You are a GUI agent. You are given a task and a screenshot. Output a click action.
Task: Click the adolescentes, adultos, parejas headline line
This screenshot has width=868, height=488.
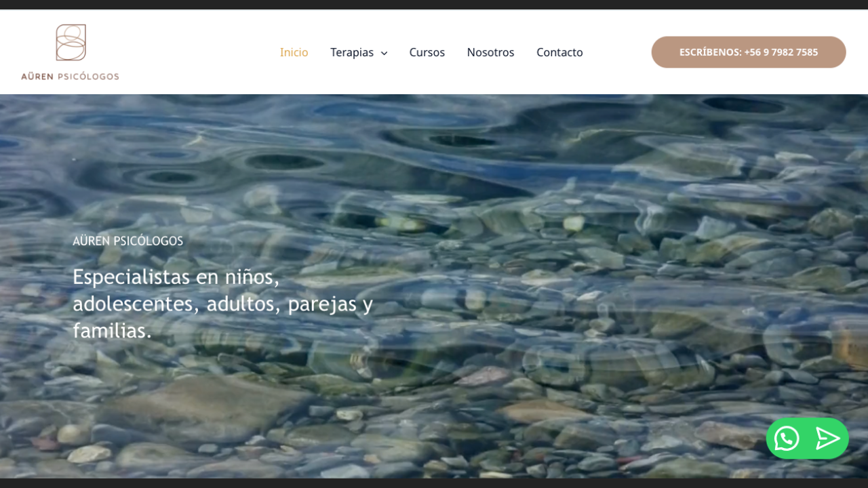pos(222,304)
